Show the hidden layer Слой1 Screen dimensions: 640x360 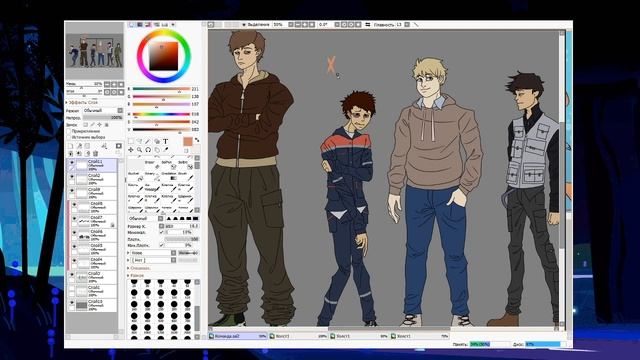[x=72, y=288]
